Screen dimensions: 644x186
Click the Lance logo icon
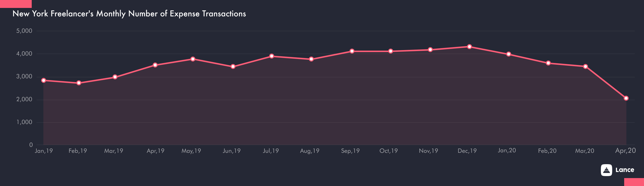(x=606, y=170)
